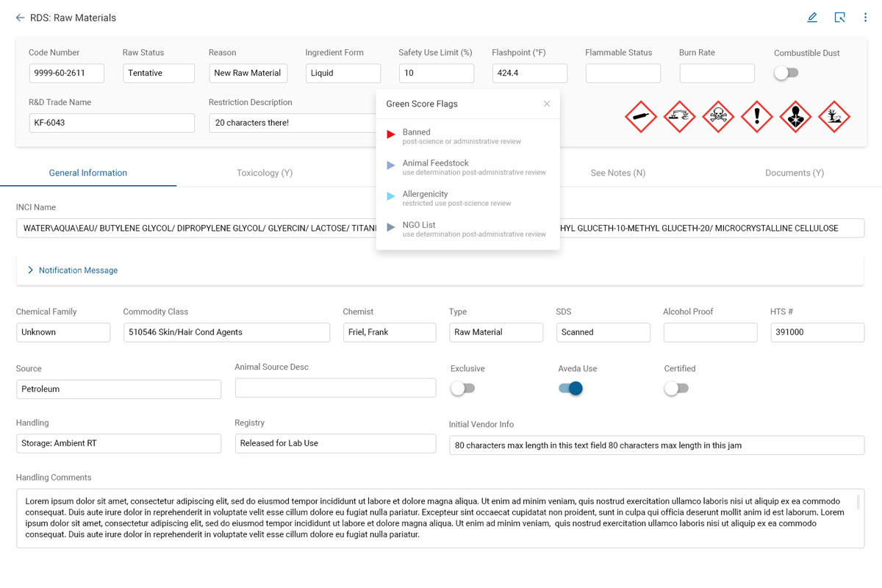
Task: Click the SDS field showing Scanned
Action: tap(603, 332)
